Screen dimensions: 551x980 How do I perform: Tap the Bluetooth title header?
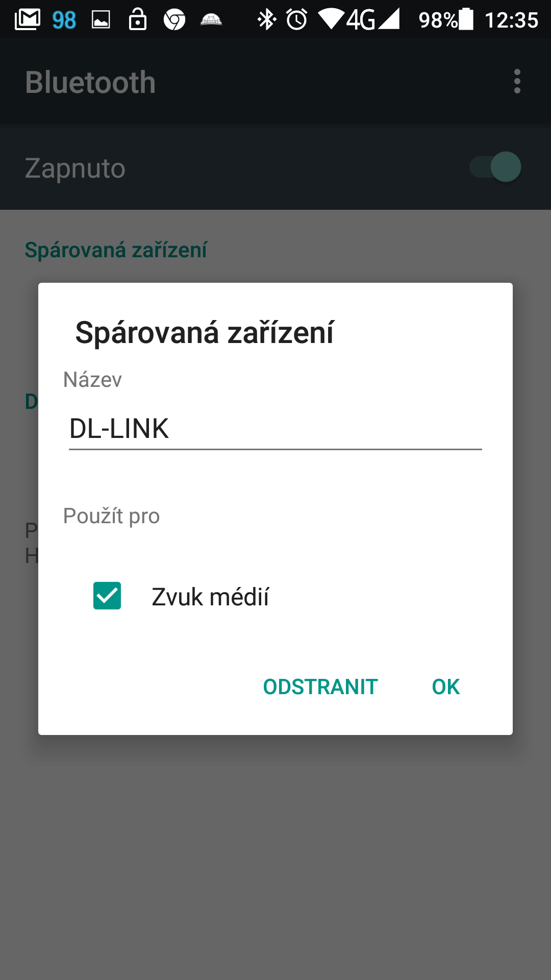coord(90,82)
